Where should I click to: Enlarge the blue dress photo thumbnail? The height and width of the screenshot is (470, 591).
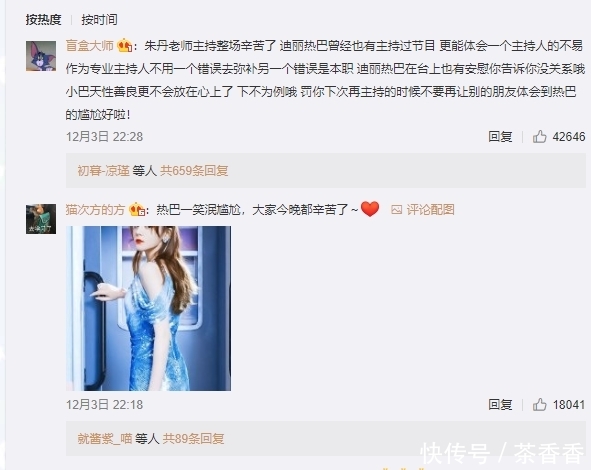[149, 308]
